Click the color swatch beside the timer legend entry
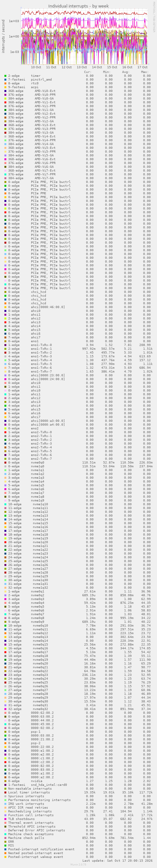157x868 pixels. 5,76
